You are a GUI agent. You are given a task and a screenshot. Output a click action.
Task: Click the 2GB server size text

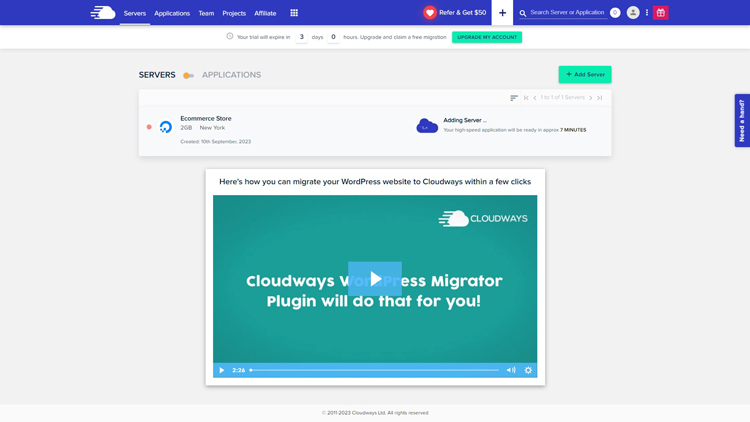[x=186, y=128]
